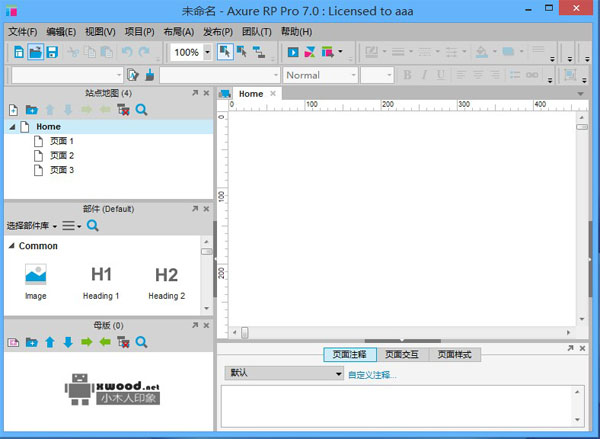Open the 项目(P) menu
Viewport: 600px width, 439px height.
[139, 32]
